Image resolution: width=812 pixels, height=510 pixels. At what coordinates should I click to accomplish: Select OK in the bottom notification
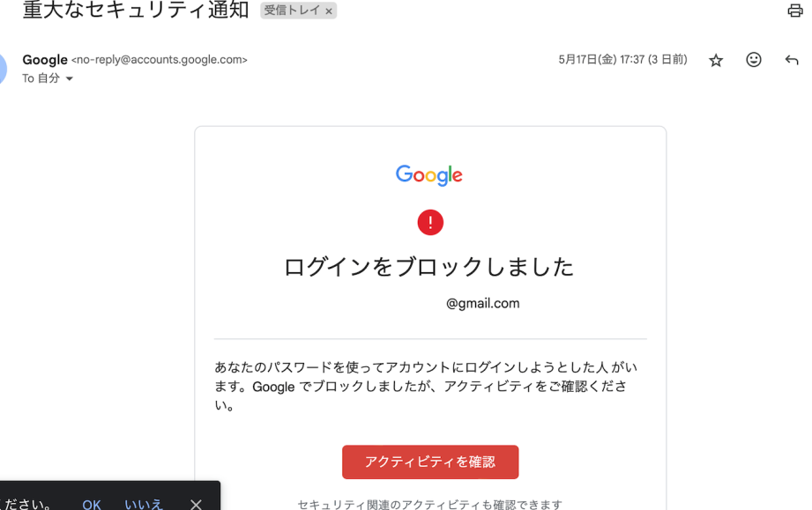pyautogui.click(x=92, y=505)
